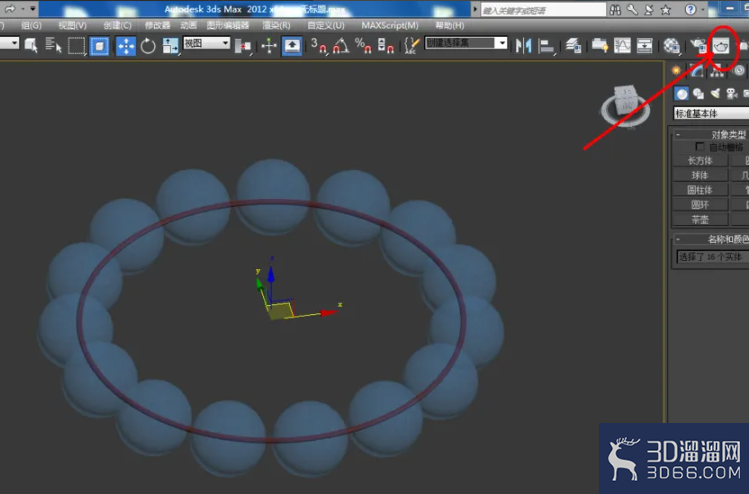The height and width of the screenshot is (494, 749).
Task: Choose the Rectangular Selection Region tool
Action: click(76, 46)
